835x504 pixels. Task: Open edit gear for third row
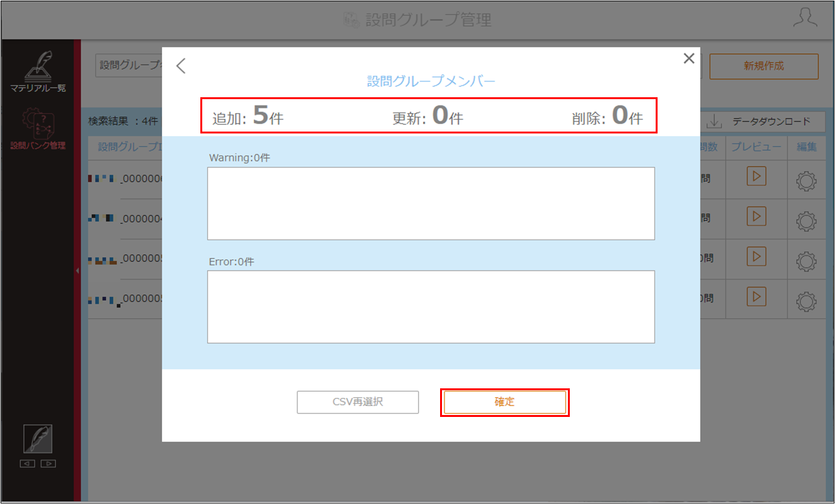(x=806, y=261)
